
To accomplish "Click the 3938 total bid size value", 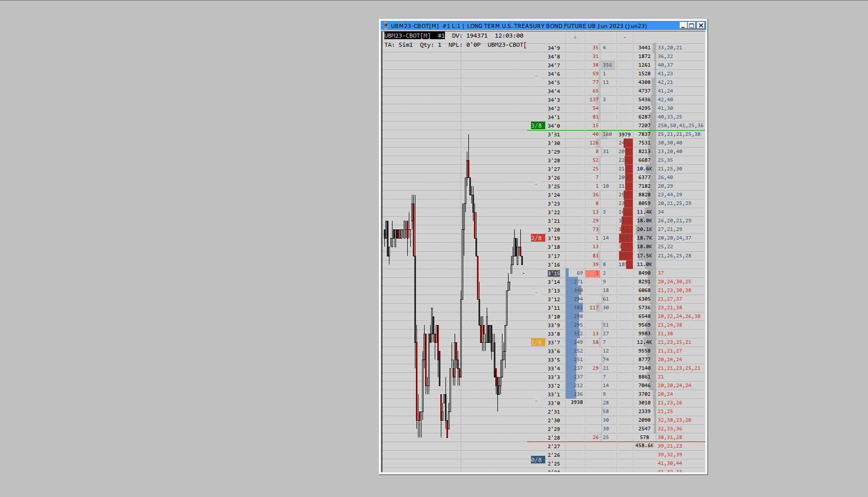I will pos(577,402).
